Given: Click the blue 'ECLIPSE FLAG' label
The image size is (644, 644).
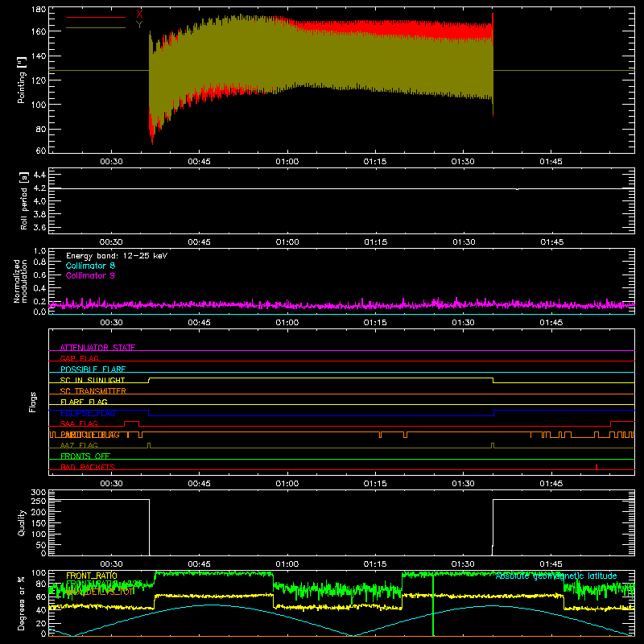Looking at the screenshot, I should tap(88, 413).
